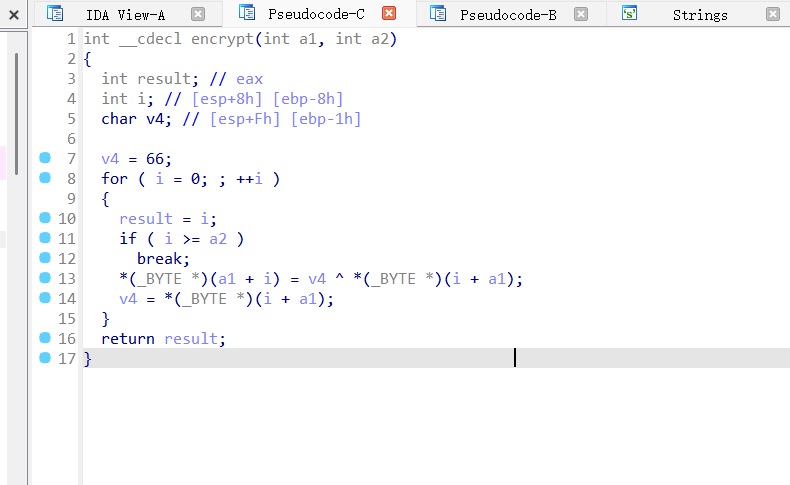The width and height of the screenshot is (790, 485).
Task: Toggle breakpoint dot on line 7
Action: pyautogui.click(x=44, y=158)
